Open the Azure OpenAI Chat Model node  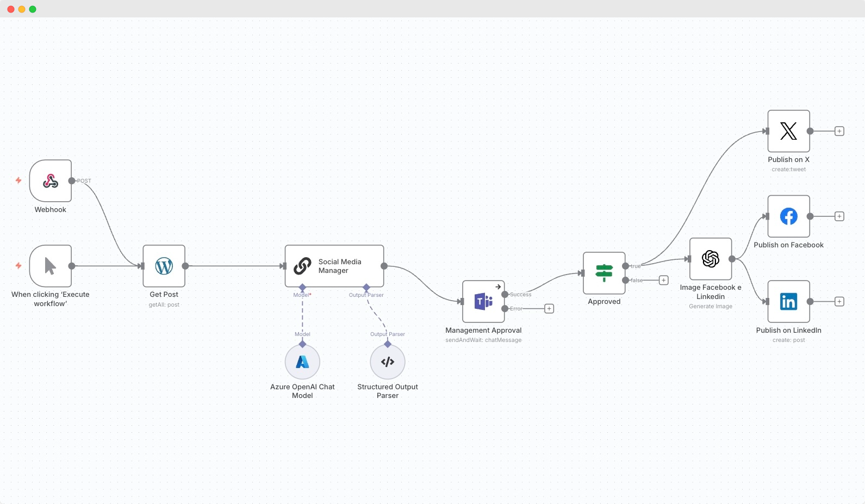tap(302, 362)
